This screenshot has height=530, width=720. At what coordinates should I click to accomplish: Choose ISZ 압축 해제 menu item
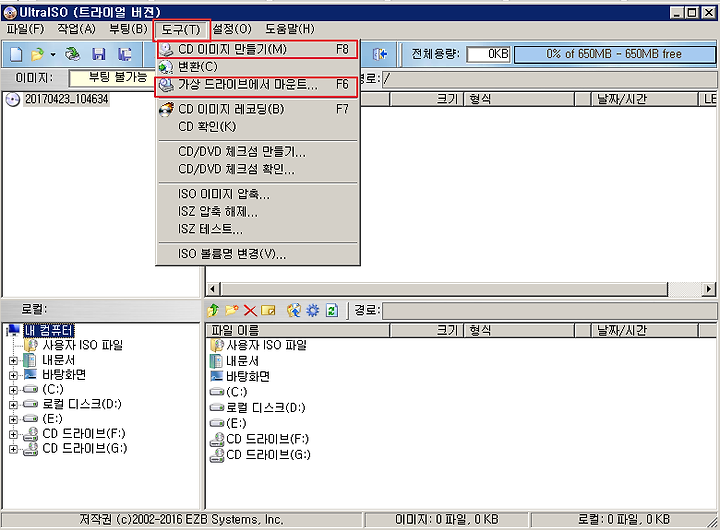(258, 212)
